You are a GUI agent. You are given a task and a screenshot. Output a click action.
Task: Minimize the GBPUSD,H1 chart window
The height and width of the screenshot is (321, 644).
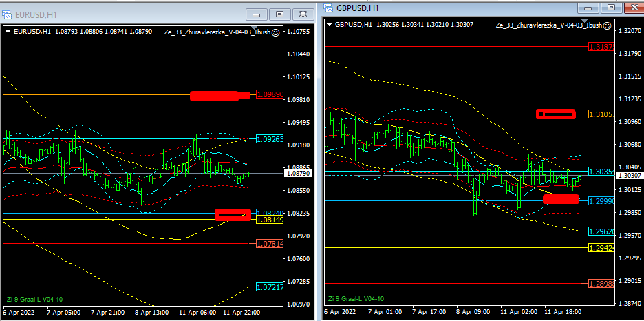pyautogui.click(x=589, y=7)
